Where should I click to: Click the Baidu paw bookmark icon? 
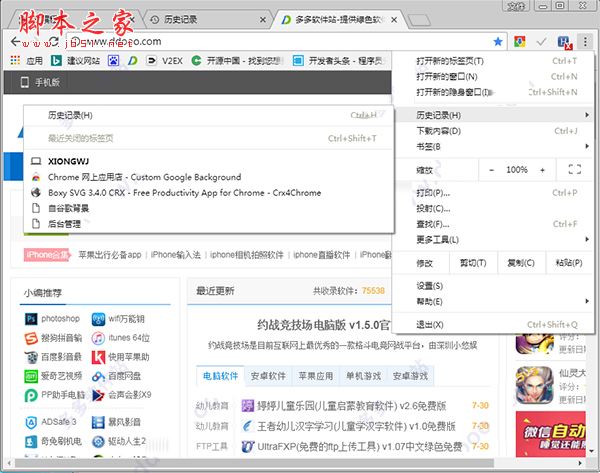point(113,60)
